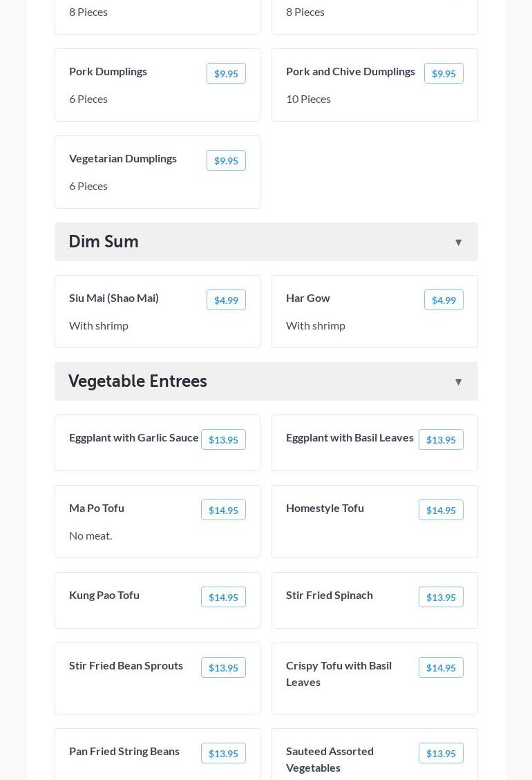
Task: Select the Sauteed Assorted Vegetables item title
Action: (330, 759)
